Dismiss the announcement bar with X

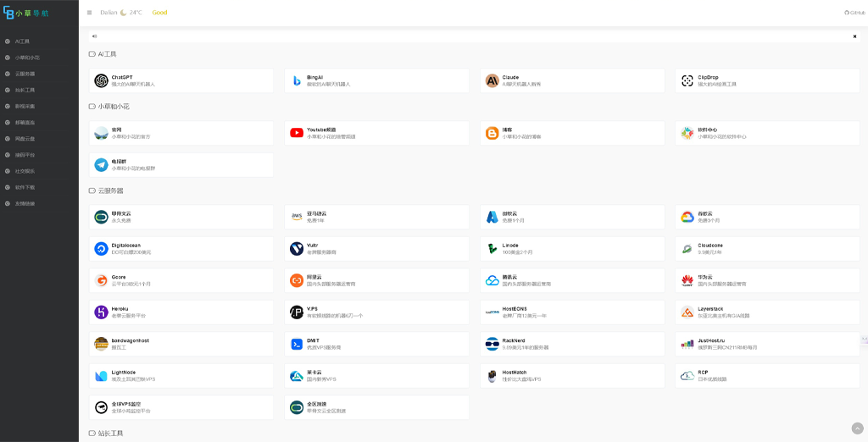(x=854, y=36)
